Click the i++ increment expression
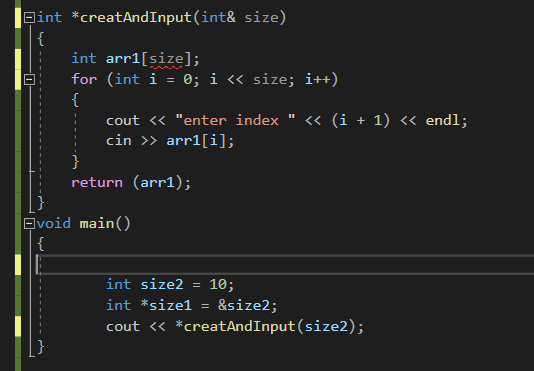Image resolution: width=534 pixels, height=371 pixels. [318, 80]
